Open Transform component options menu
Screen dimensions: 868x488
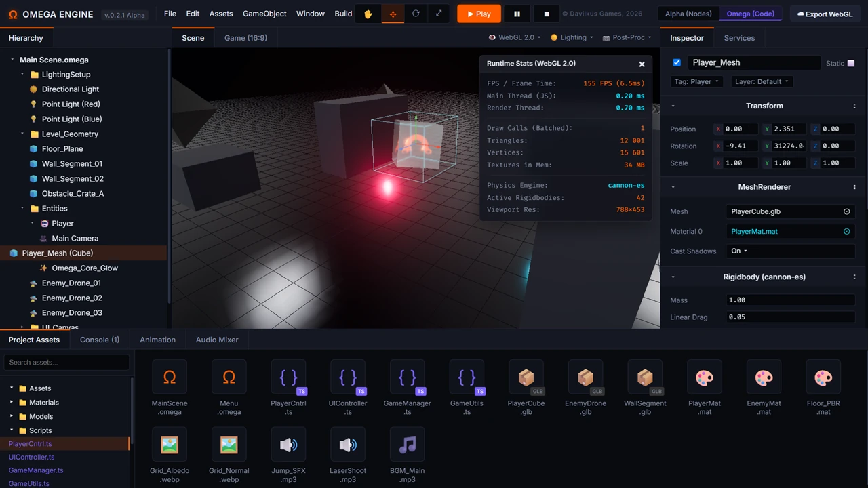(854, 106)
